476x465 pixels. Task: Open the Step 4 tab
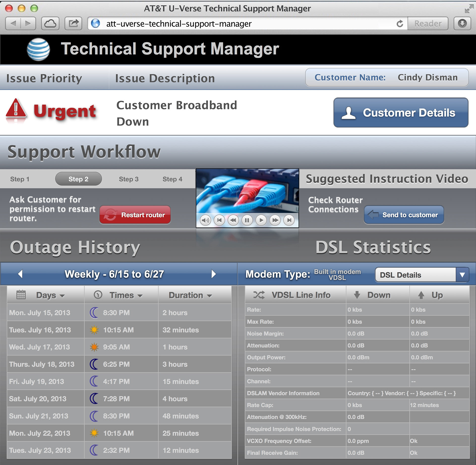172,179
